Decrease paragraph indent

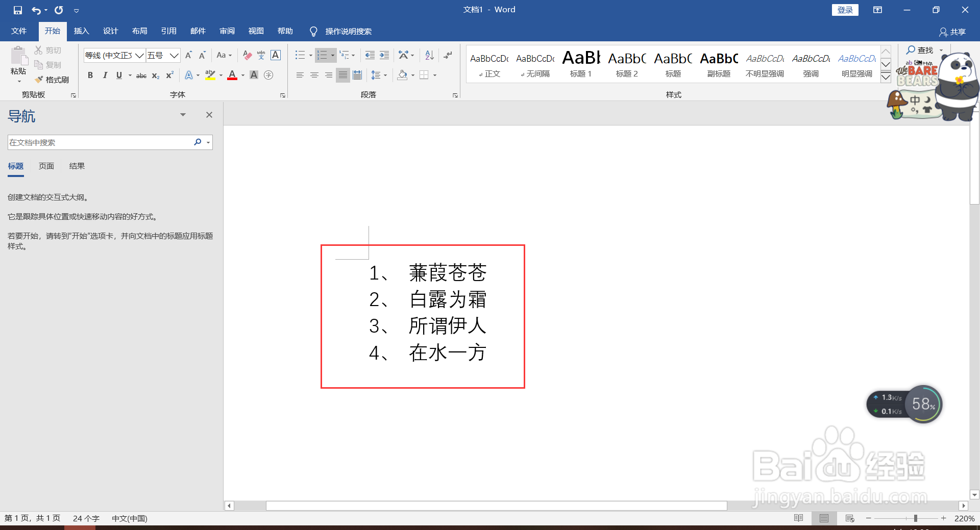tap(370, 55)
